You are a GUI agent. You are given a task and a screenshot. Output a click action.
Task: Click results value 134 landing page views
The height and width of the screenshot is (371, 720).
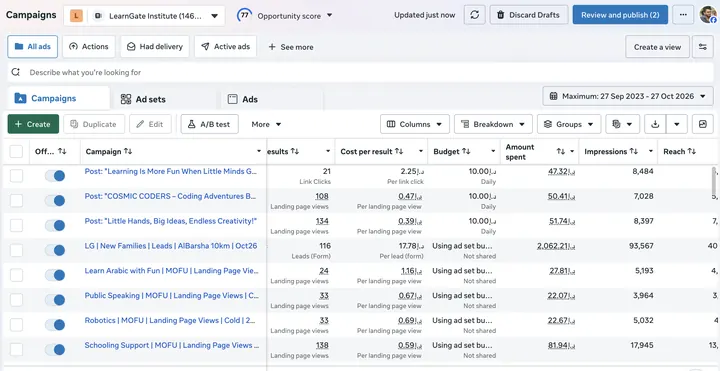click(x=322, y=221)
